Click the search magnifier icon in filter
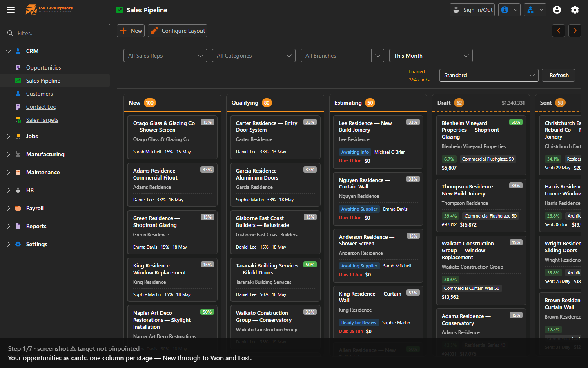The width and height of the screenshot is (588, 368). pyautogui.click(x=10, y=33)
